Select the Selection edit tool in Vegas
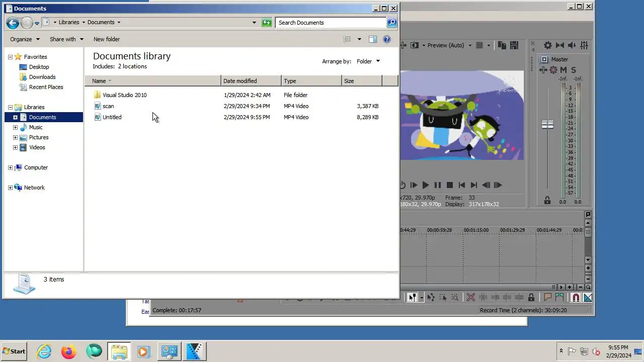 click(443, 298)
